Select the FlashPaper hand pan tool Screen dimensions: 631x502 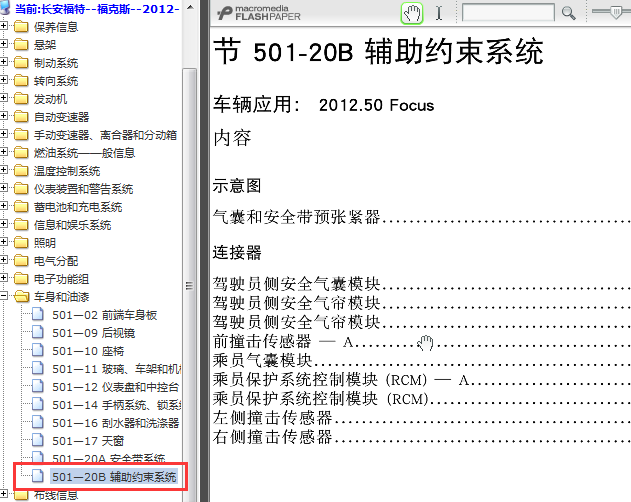[412, 13]
